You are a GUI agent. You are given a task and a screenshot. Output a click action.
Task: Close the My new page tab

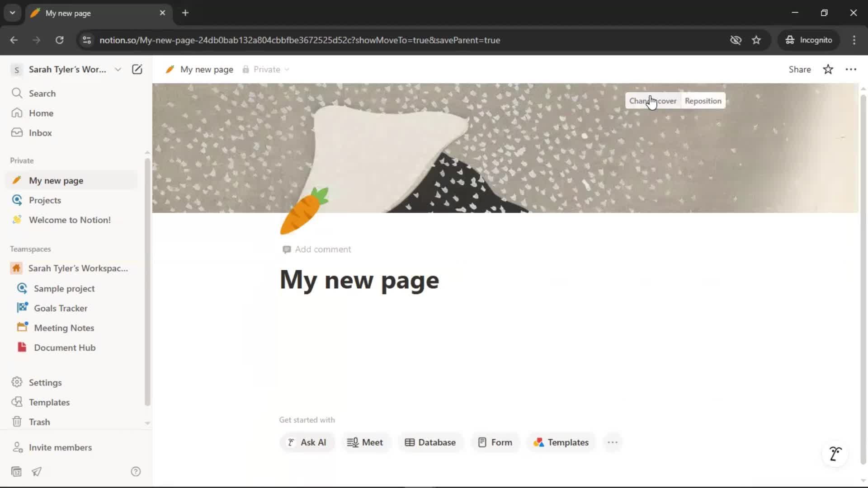click(x=162, y=13)
